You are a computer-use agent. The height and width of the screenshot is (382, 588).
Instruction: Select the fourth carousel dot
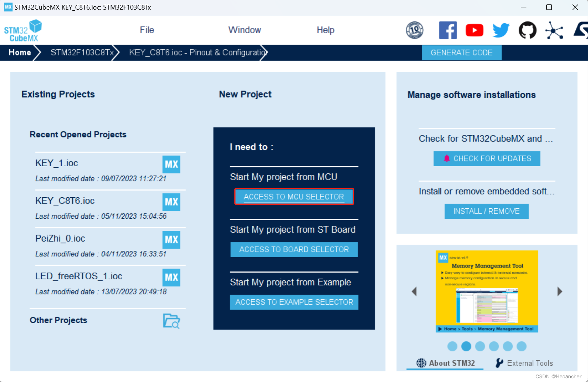click(x=494, y=346)
